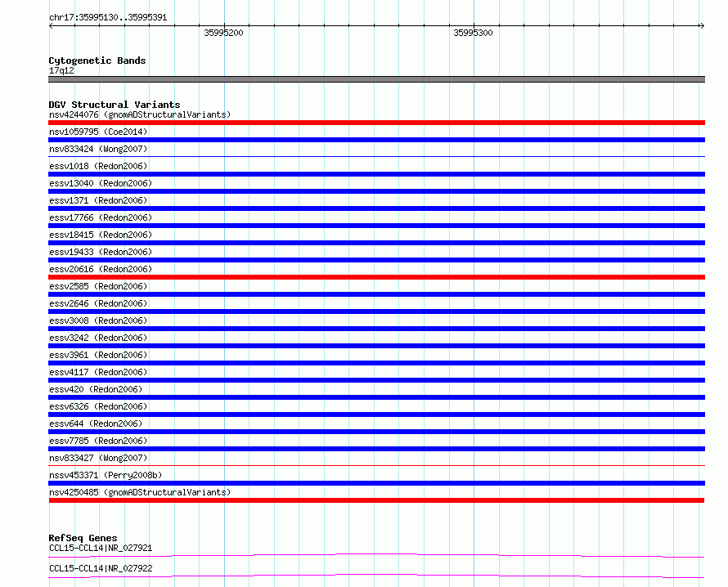Click the thin blue line under nsv833424
Screen dimensions: 728x587
pos(376,156)
